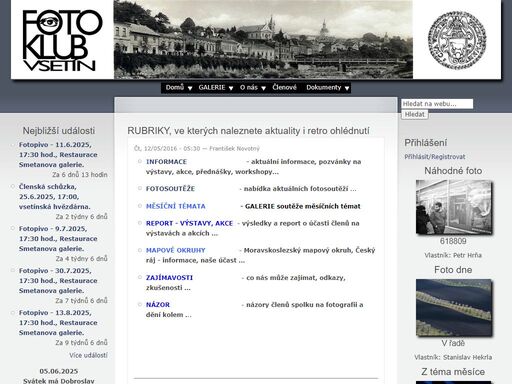Open the Foto dne thumbnail V řadě

[x=454, y=308]
